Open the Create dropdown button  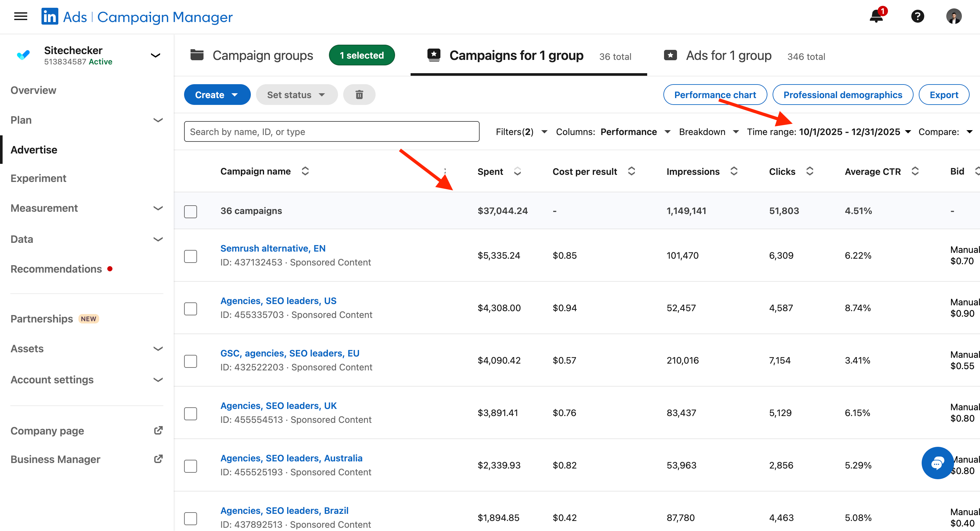(x=217, y=95)
